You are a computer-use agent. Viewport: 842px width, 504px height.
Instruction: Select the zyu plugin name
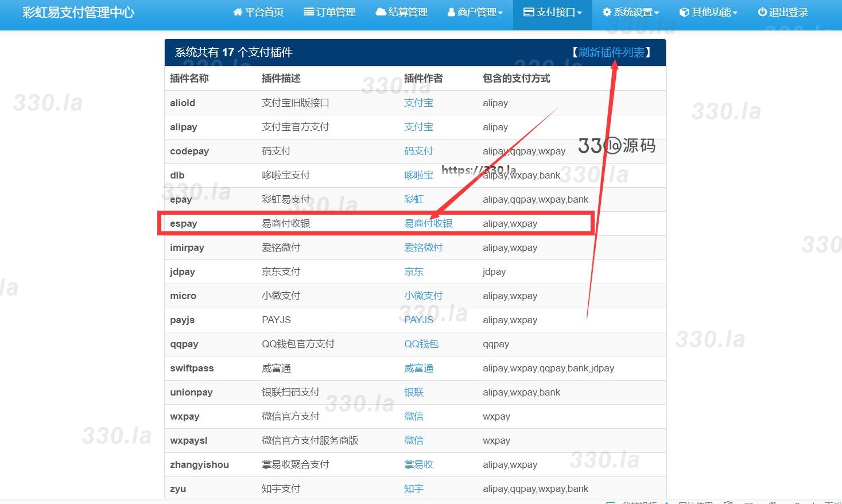[x=178, y=489]
